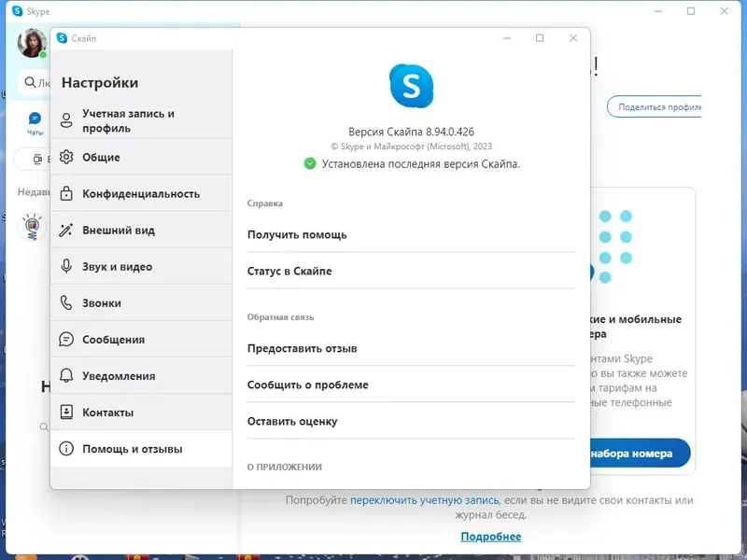747x560 pixels.
Task: Open Audio and Video settings microphone icon
Action: [65, 266]
